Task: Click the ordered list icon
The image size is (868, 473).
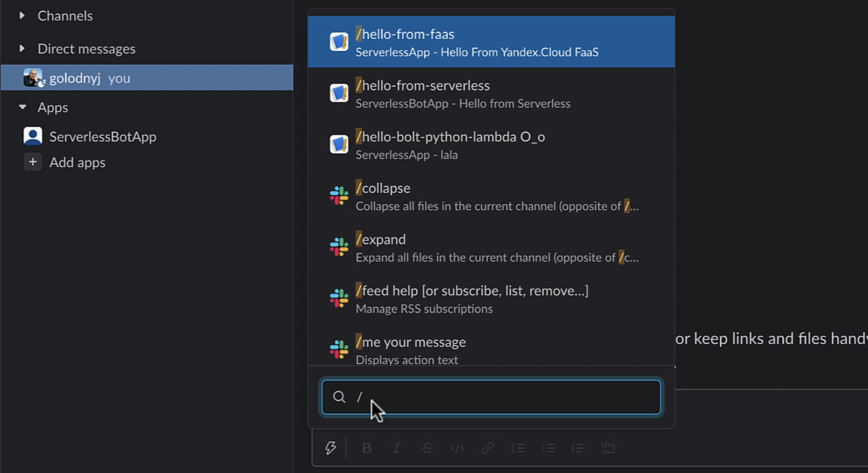Action: 518,448
